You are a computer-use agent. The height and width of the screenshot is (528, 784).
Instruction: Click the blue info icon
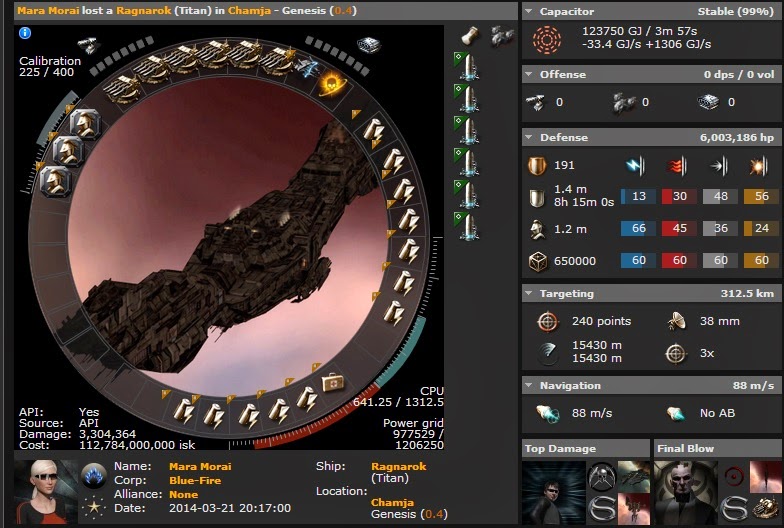point(25,33)
